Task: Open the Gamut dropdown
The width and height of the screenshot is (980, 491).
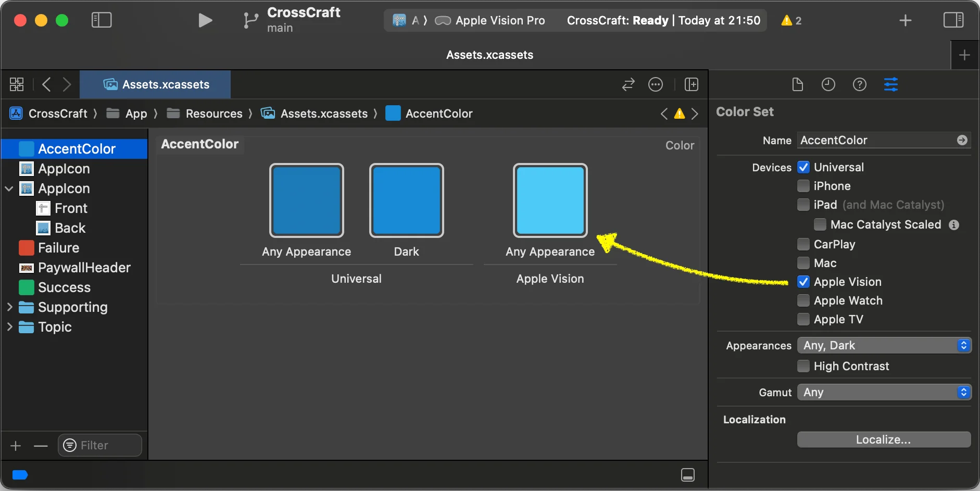Action: [884, 392]
